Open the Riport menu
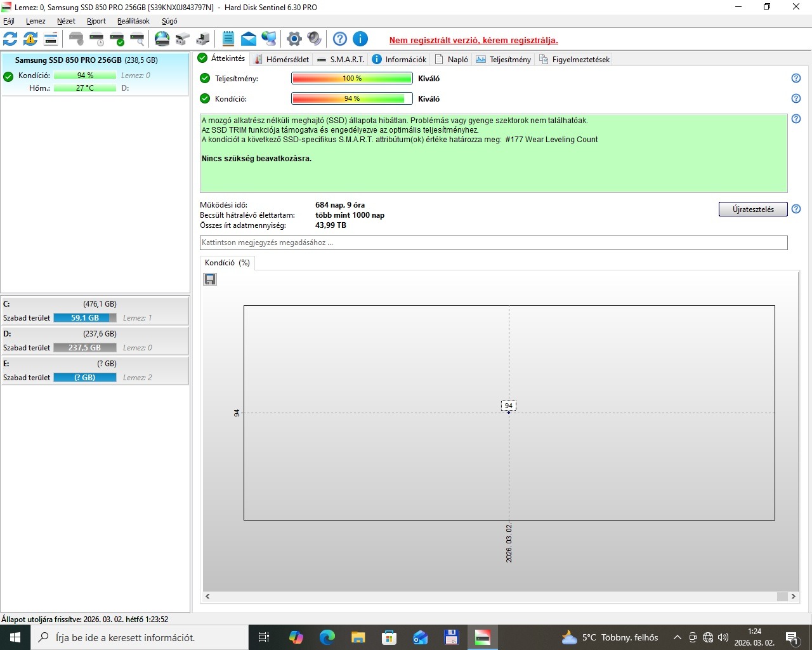The image size is (812, 650). click(x=96, y=21)
